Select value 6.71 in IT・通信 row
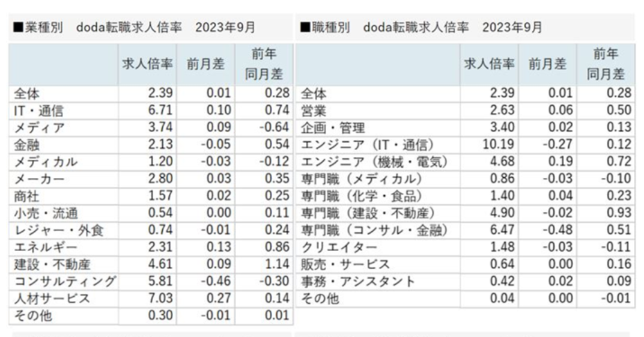 (160, 111)
